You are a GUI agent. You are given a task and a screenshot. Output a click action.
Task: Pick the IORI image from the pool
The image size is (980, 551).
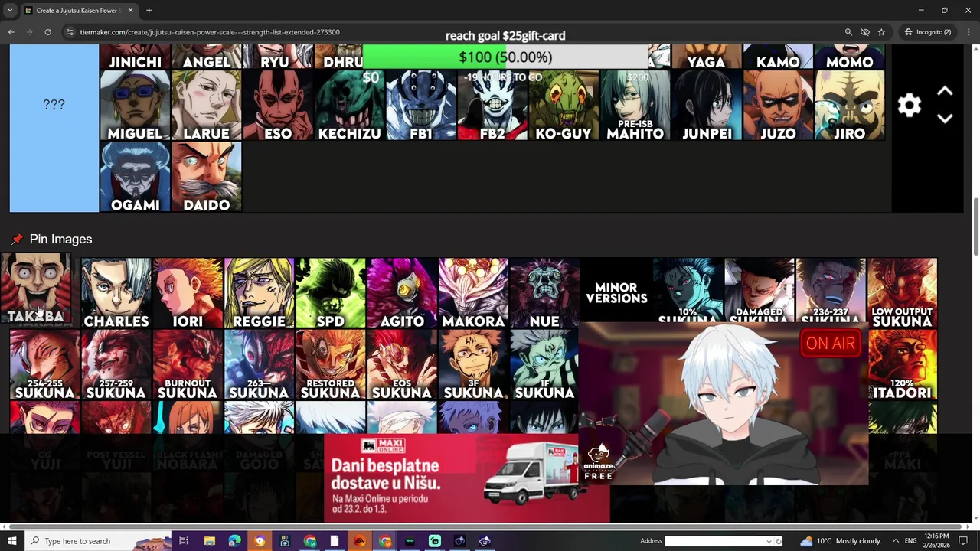pos(188,293)
